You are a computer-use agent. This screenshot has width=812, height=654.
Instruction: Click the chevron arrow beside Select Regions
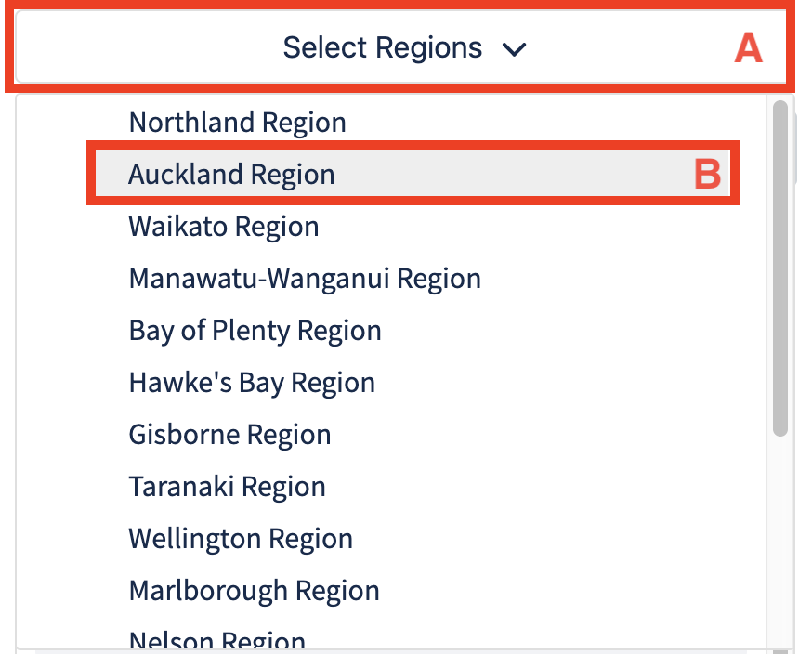coord(514,49)
